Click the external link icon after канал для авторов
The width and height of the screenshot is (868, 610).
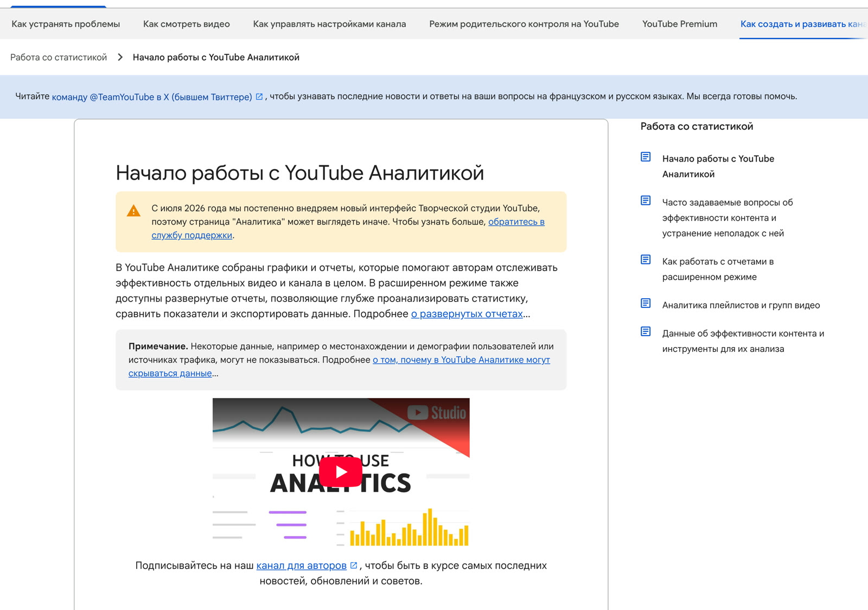point(354,566)
